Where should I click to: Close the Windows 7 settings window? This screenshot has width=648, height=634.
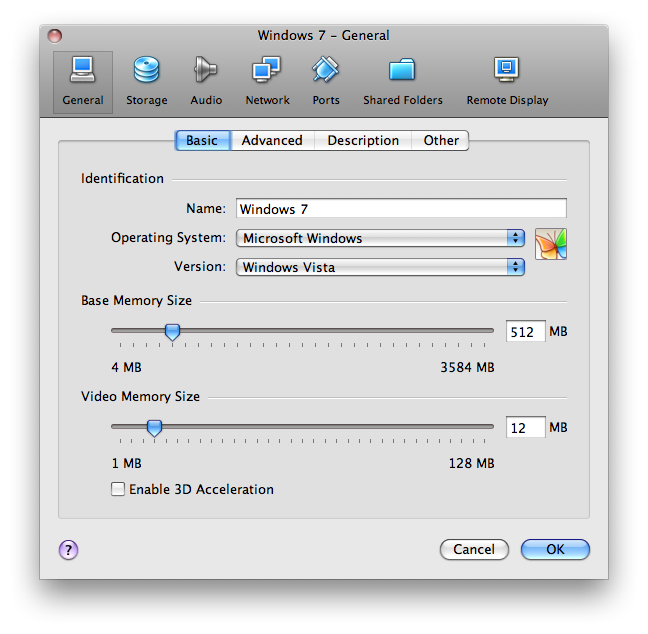tap(55, 36)
